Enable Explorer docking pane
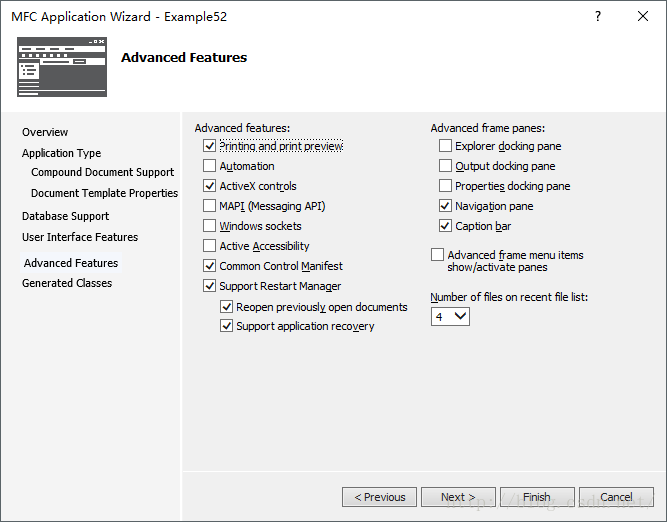The width and height of the screenshot is (667, 522). [x=445, y=146]
